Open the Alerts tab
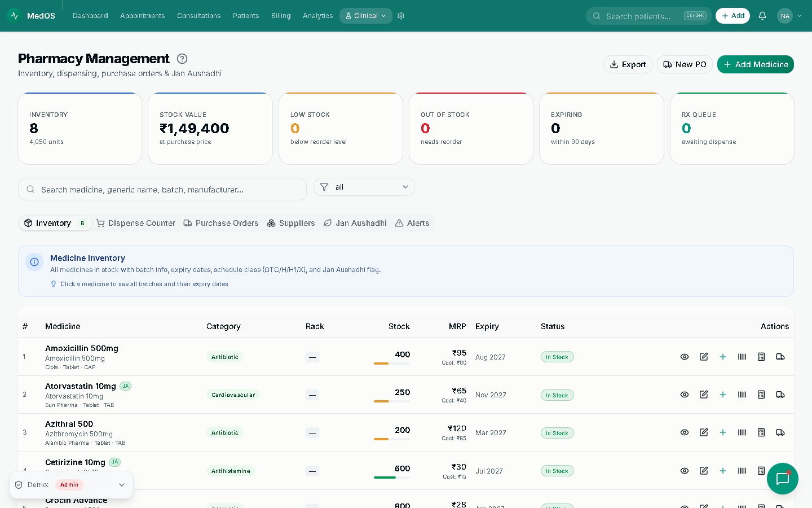This screenshot has width=812, height=508. [412, 223]
